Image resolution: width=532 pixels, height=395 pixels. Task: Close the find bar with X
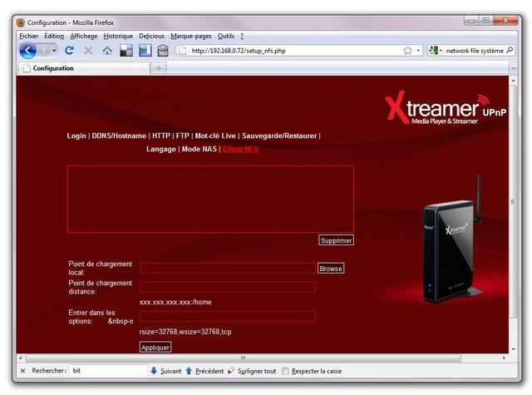(22, 371)
